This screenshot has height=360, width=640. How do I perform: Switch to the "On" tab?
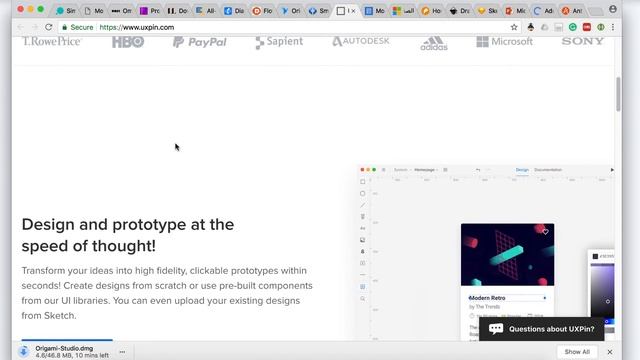(x=121, y=11)
